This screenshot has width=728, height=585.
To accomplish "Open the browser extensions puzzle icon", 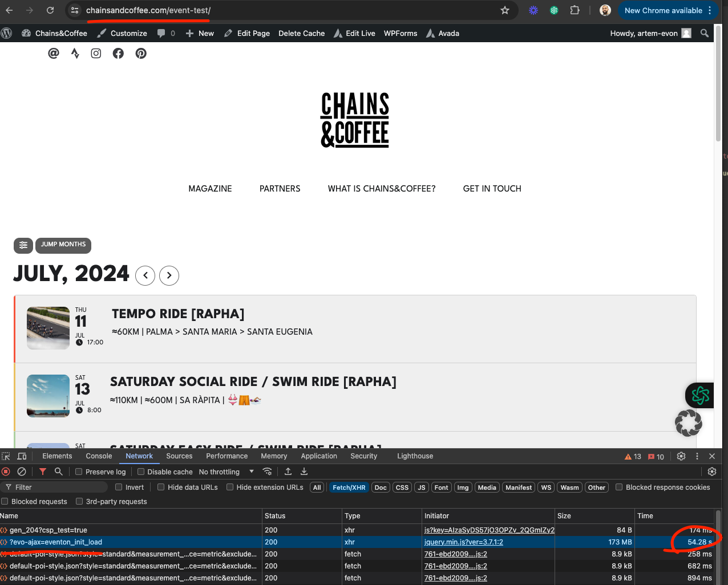I will 575,10.
